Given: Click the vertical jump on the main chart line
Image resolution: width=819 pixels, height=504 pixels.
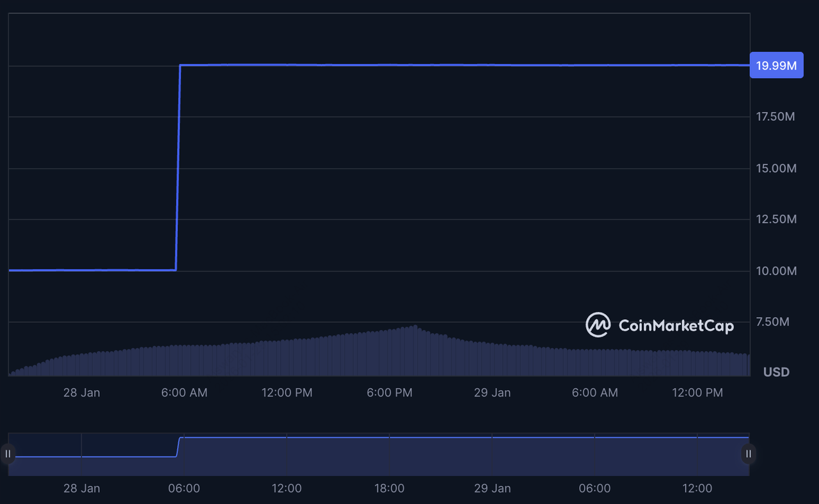Looking at the screenshot, I should coord(178,168).
